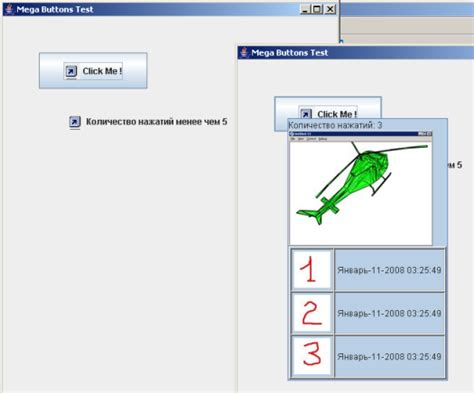Click label Количество нажатий менее чем 5

(x=157, y=122)
